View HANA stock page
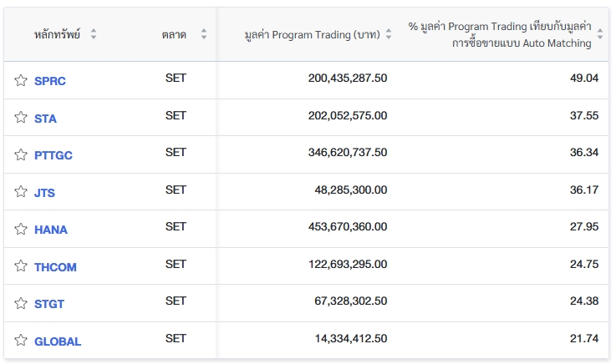 coord(51,230)
